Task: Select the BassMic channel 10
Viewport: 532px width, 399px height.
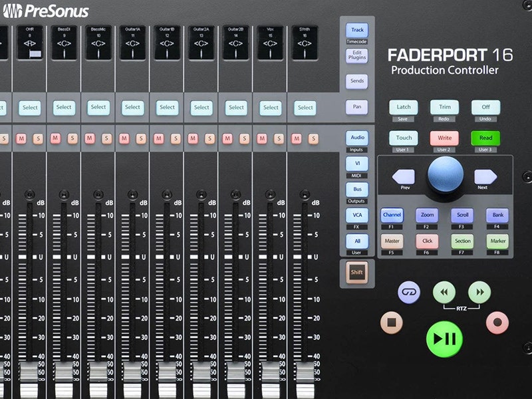Action: pyautogui.click(x=98, y=108)
